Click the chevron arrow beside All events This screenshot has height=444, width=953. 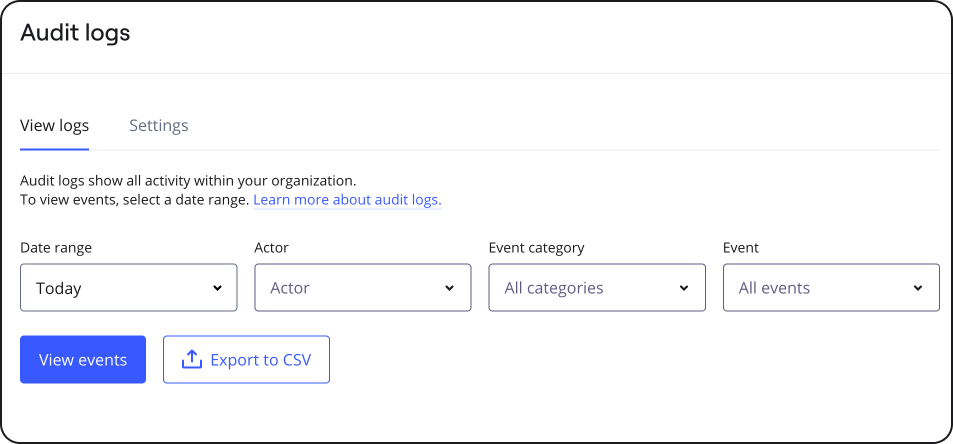pos(919,288)
